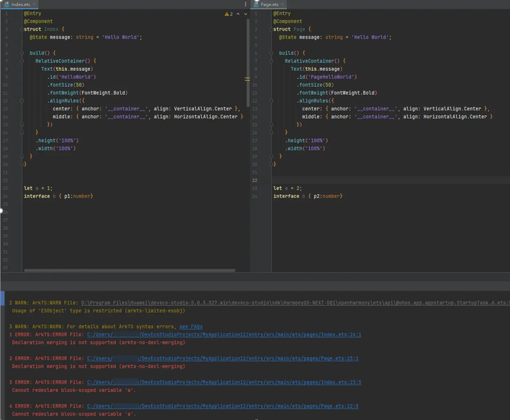Click the warning count indicator in Index.ets

coord(229,14)
